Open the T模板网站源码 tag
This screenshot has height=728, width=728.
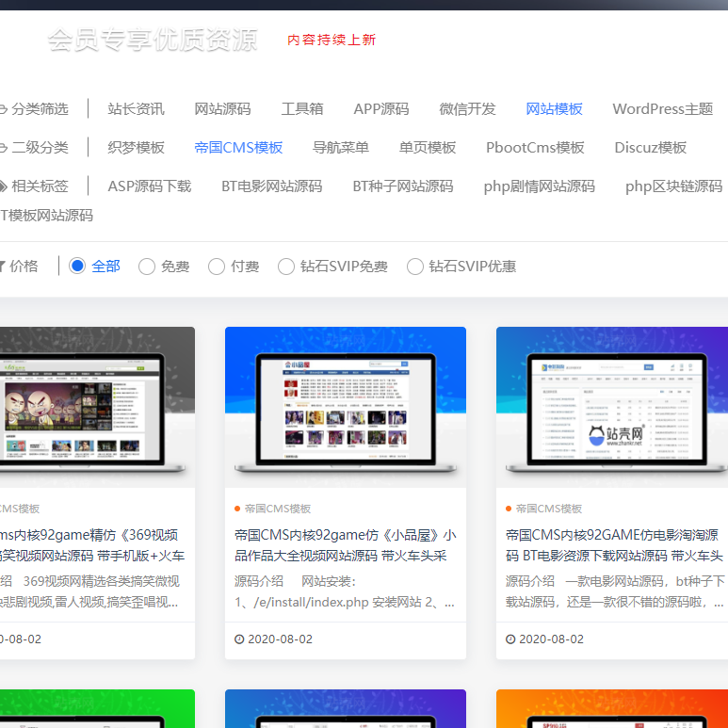[x=46, y=216]
